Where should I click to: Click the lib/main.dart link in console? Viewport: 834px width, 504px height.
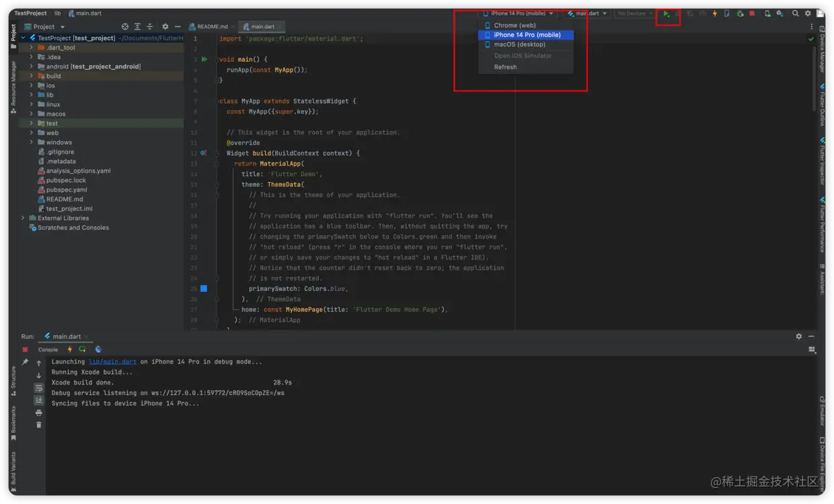point(112,362)
